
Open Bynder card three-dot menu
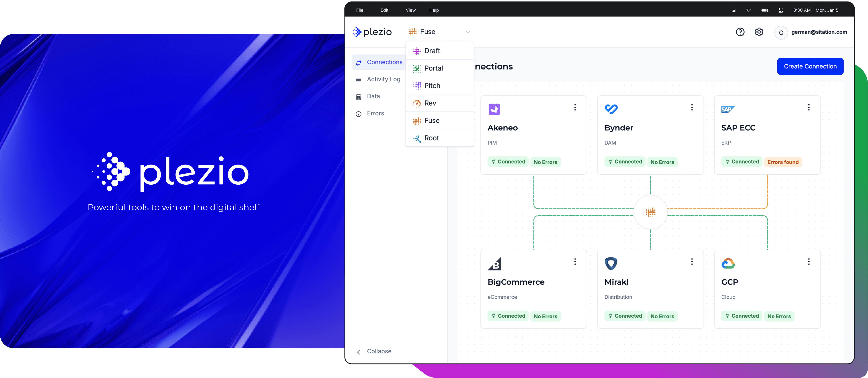[692, 108]
